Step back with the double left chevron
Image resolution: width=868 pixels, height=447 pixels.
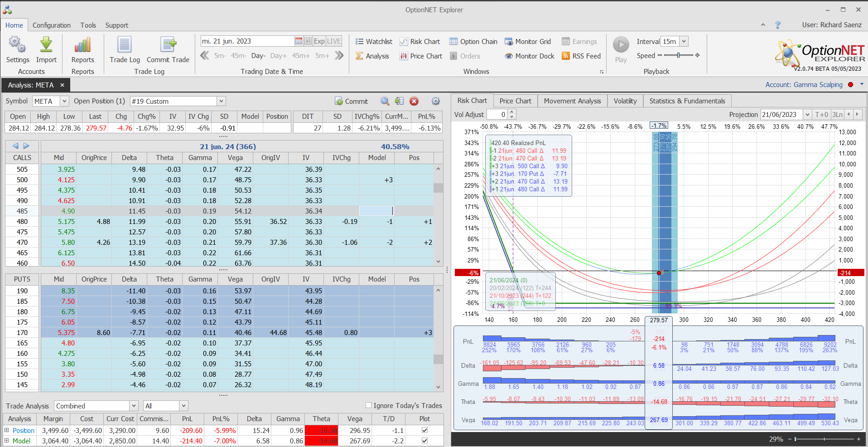click(205, 56)
